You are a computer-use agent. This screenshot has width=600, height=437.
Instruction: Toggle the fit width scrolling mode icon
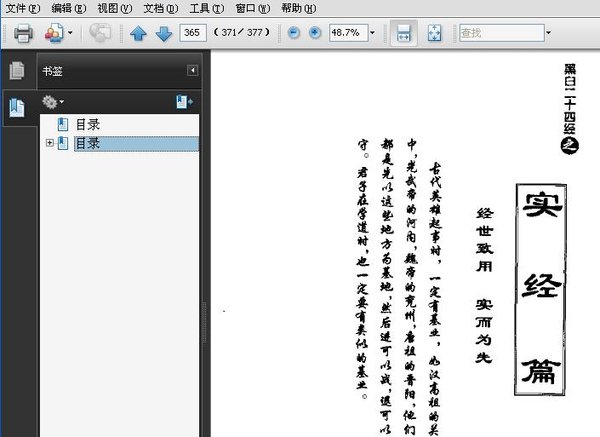click(x=404, y=33)
